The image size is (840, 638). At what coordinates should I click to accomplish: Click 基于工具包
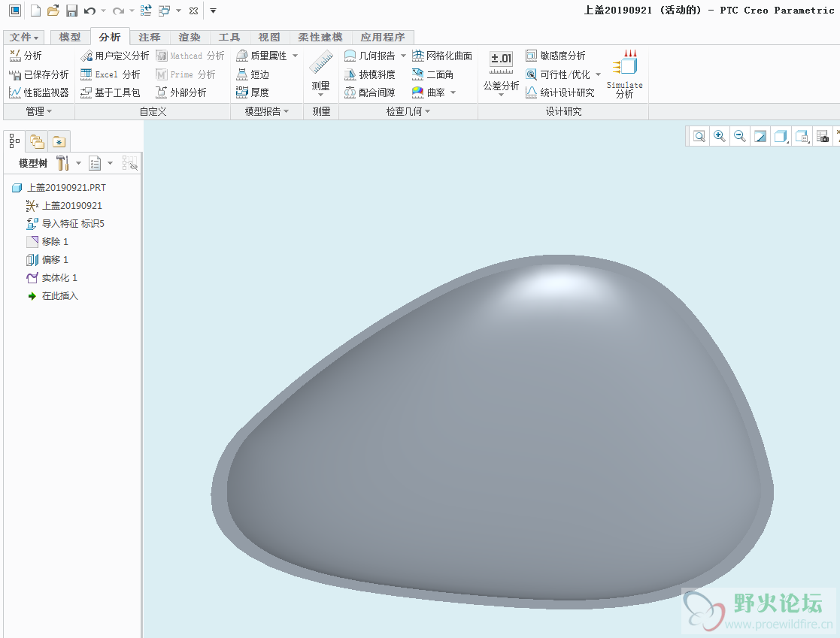(111, 92)
